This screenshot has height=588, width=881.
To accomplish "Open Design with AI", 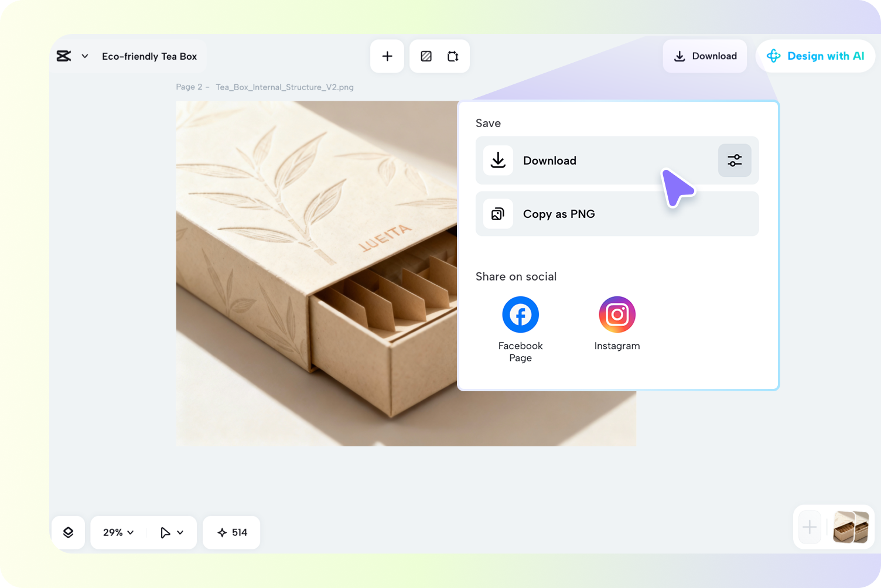I will pyautogui.click(x=815, y=56).
